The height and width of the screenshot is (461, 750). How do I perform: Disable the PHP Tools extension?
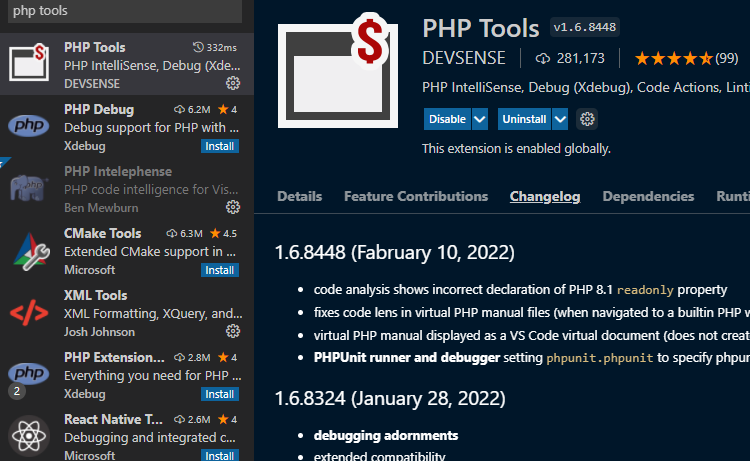pyautogui.click(x=447, y=119)
